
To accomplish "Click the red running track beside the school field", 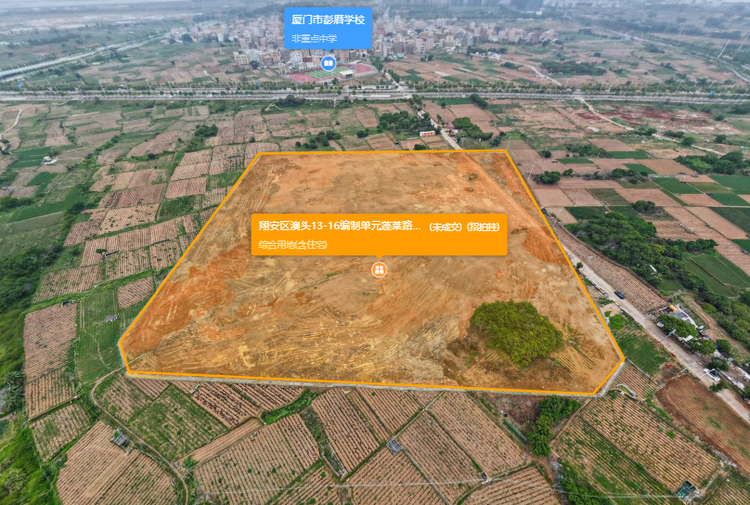I will 301,77.
